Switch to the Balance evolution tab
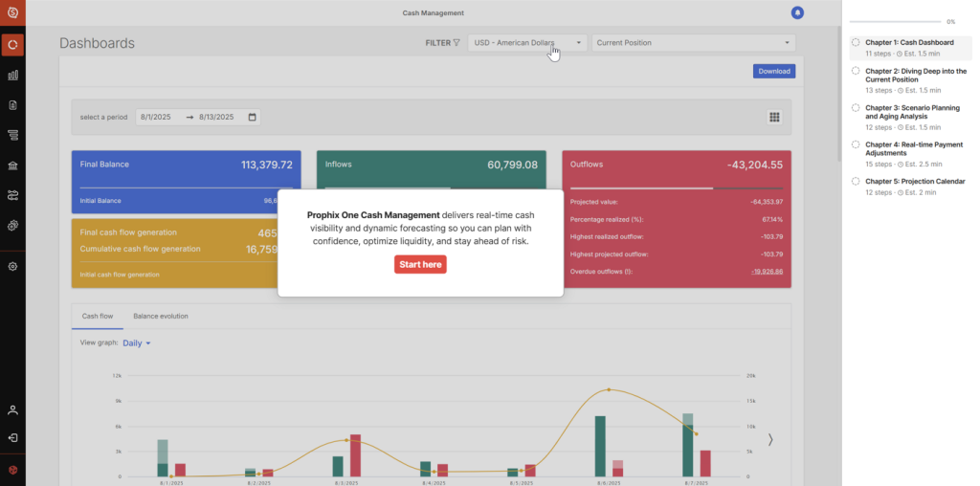Image resolution: width=980 pixels, height=486 pixels. coord(161,316)
